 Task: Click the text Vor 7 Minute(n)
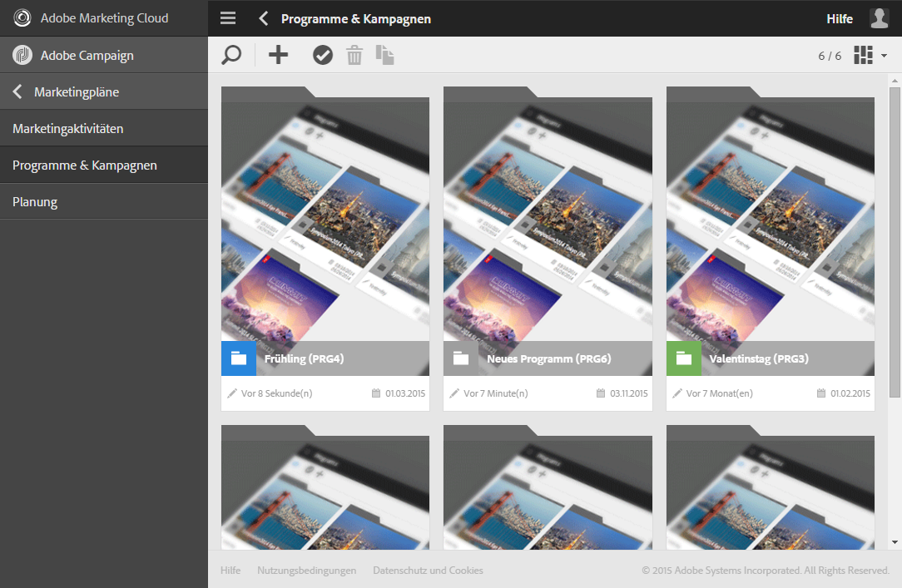click(x=496, y=393)
